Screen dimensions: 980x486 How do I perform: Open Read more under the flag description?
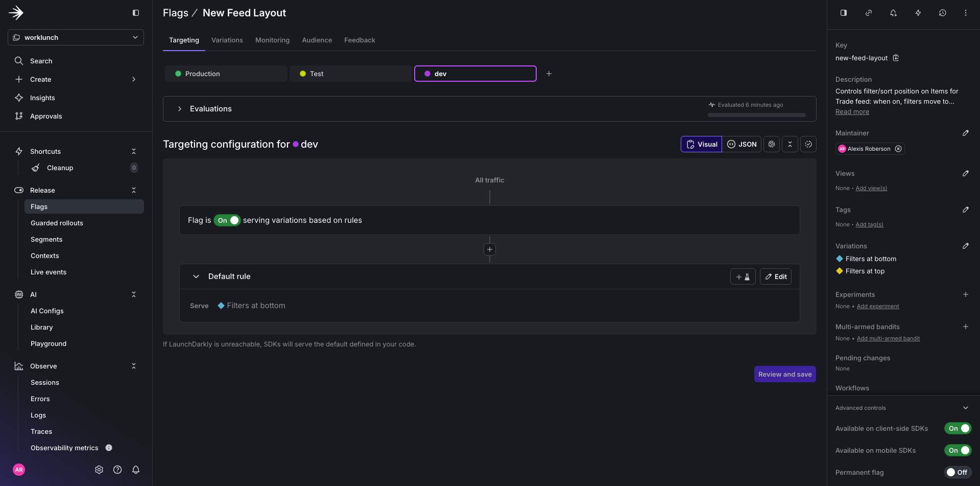pos(852,111)
